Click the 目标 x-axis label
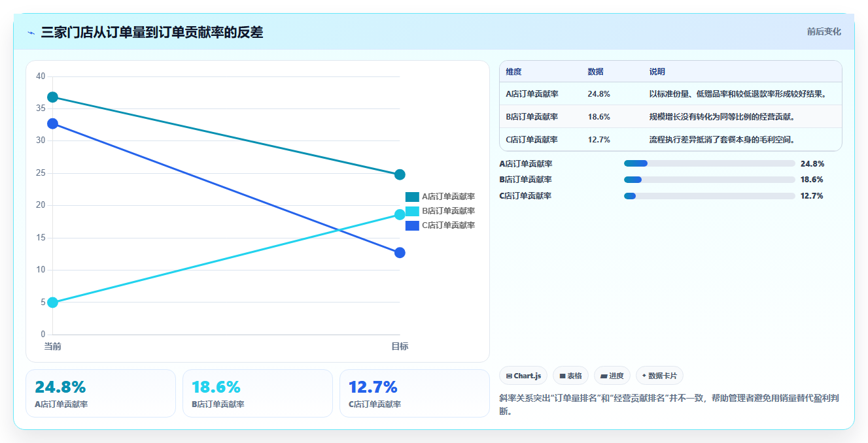The width and height of the screenshot is (868, 443). (x=400, y=346)
